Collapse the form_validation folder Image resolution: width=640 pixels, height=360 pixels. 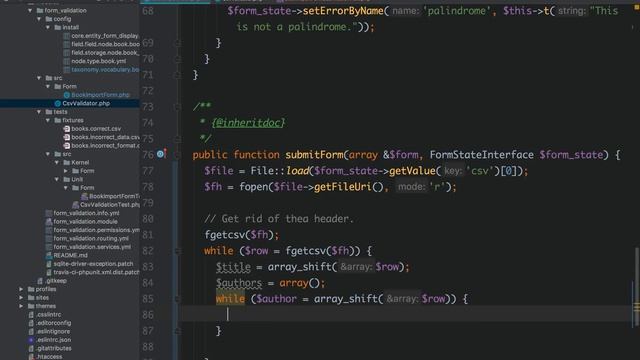pos(30,11)
